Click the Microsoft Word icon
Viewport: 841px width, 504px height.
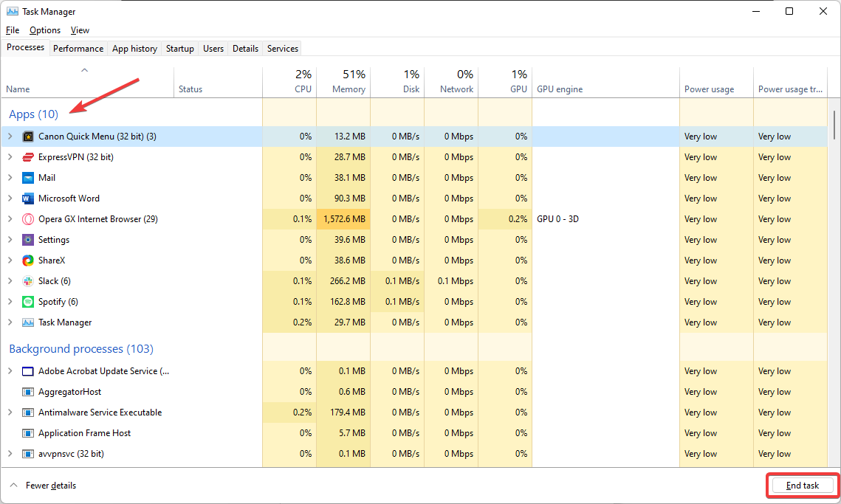point(28,199)
